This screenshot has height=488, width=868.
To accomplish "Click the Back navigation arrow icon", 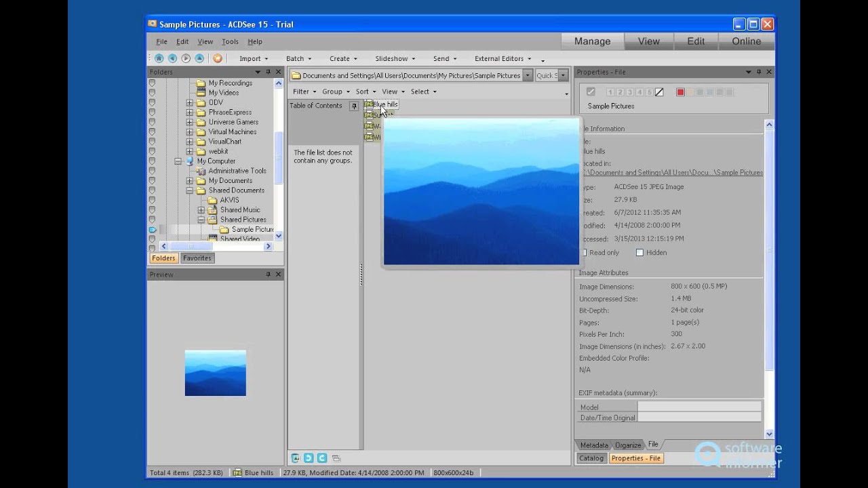I will pyautogui.click(x=172, y=58).
